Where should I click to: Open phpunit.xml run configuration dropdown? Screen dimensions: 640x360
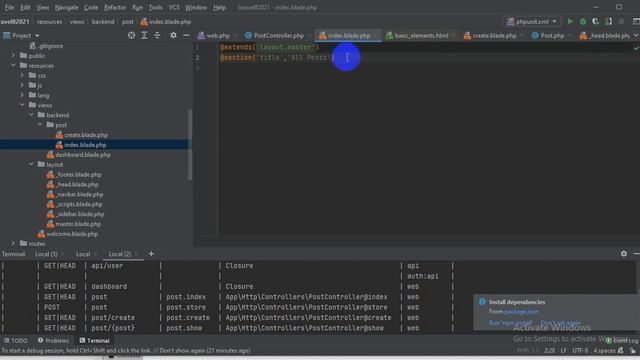point(531,22)
